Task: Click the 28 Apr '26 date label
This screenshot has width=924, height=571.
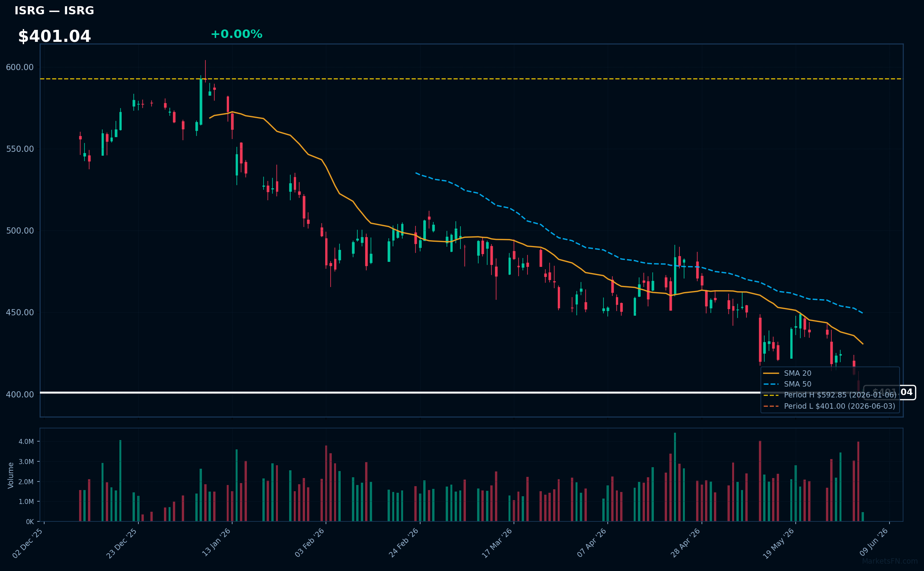Action: (x=686, y=543)
